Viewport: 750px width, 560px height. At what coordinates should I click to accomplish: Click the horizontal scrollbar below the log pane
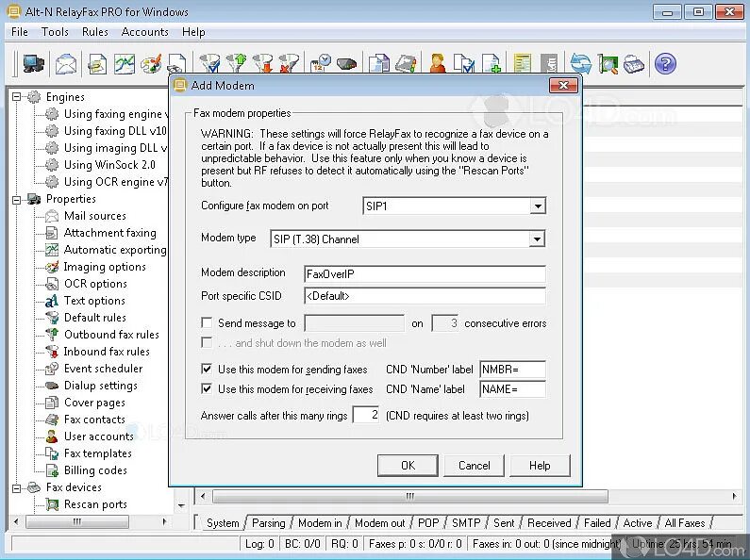(x=410, y=497)
